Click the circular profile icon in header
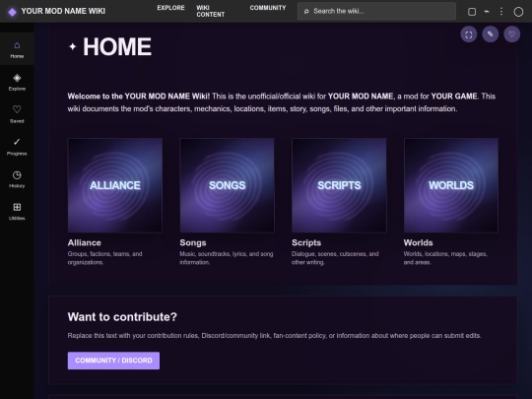This screenshot has height=399, width=532. (x=518, y=12)
